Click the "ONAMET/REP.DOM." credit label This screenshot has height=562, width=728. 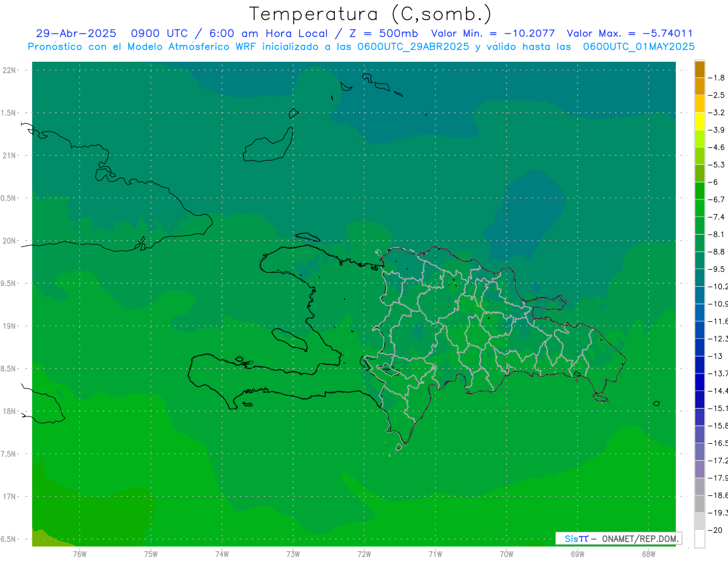[x=641, y=538]
